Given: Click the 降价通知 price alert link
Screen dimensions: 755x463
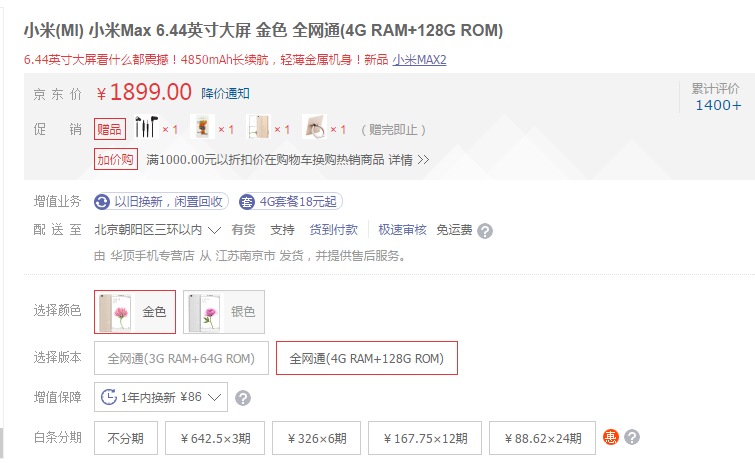Looking at the screenshot, I should pos(225,93).
